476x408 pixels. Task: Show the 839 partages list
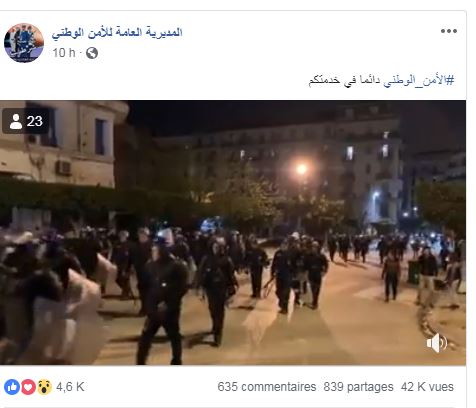[358, 387]
